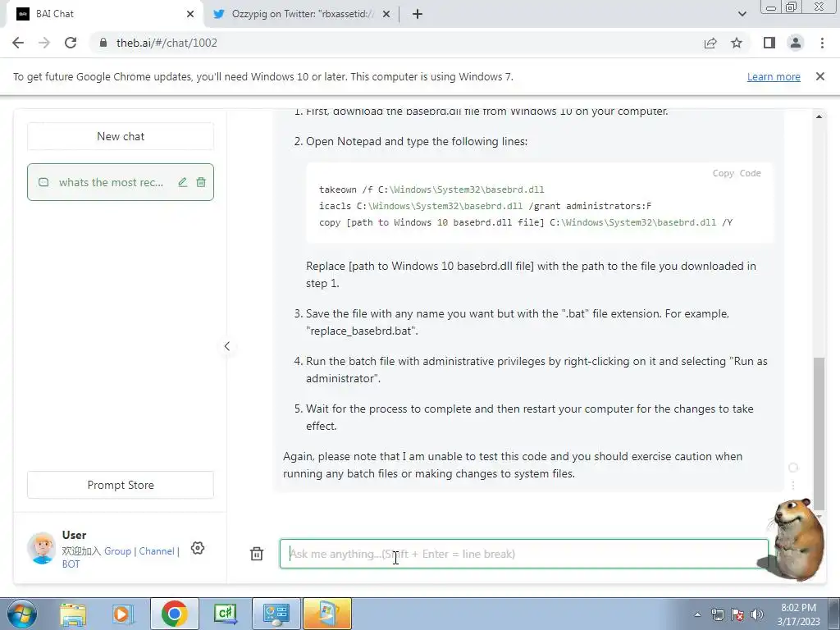Collapse the sidebar with the chevron
Screen dimensions: 840x630
coord(226,346)
